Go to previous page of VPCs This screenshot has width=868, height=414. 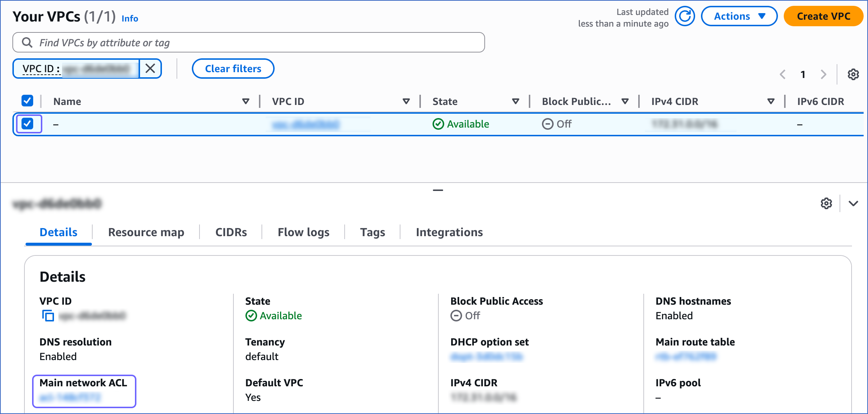pyautogui.click(x=783, y=74)
